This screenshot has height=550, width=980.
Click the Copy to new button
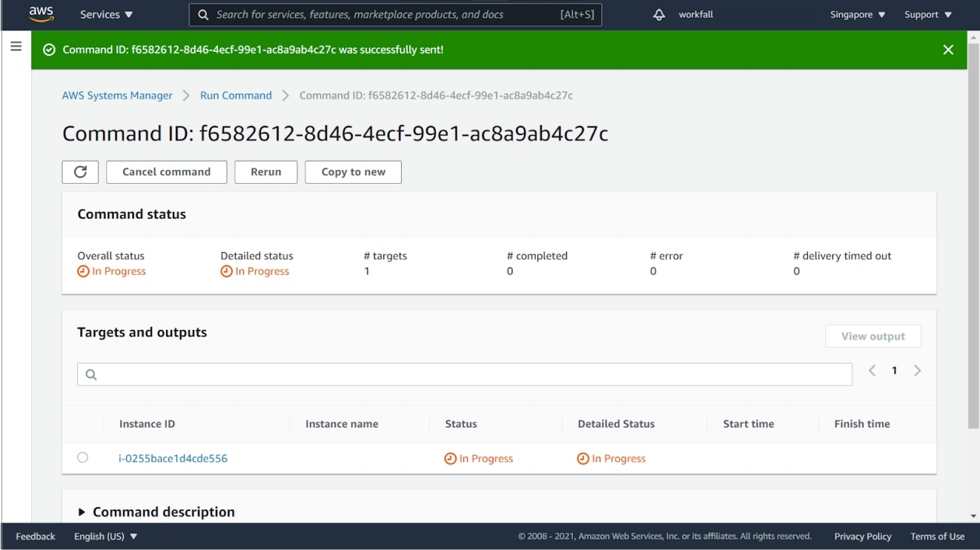(354, 172)
